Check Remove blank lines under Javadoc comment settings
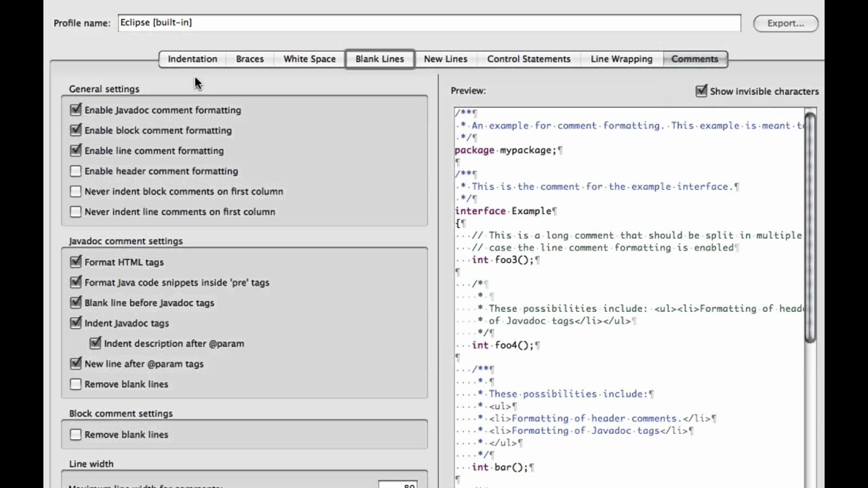Screen dimensions: 868x488 click(75, 384)
